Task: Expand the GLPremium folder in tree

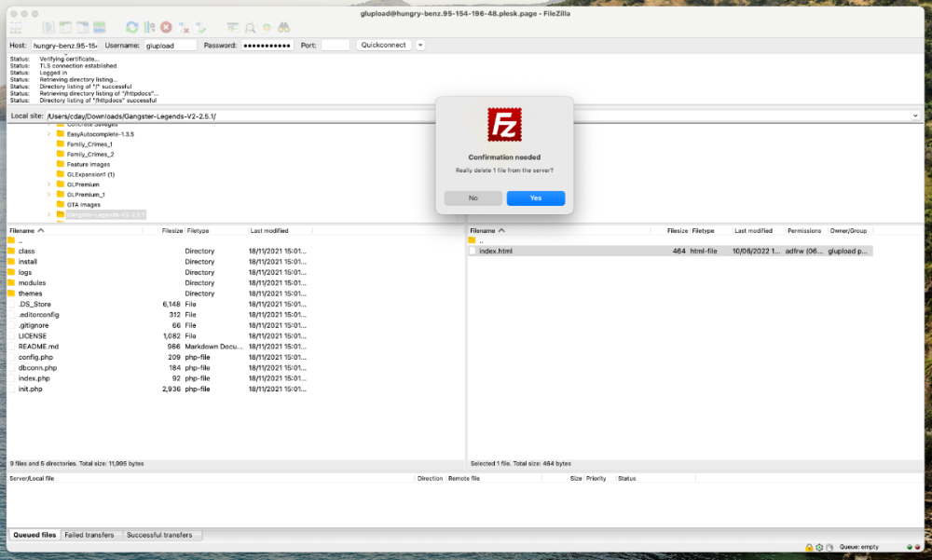Action: tap(49, 184)
